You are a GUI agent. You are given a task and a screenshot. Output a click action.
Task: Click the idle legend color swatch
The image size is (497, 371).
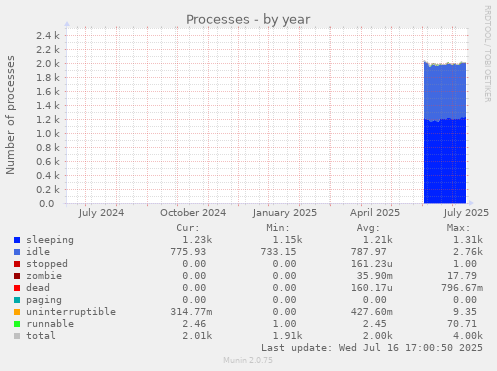click(x=17, y=252)
